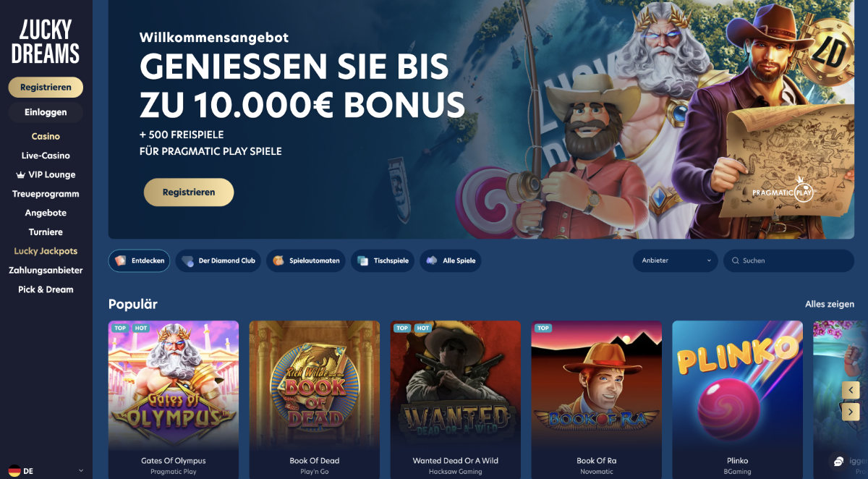This screenshot has height=479, width=868.
Task: Click the Lucky Dreams logo
Action: (46, 41)
